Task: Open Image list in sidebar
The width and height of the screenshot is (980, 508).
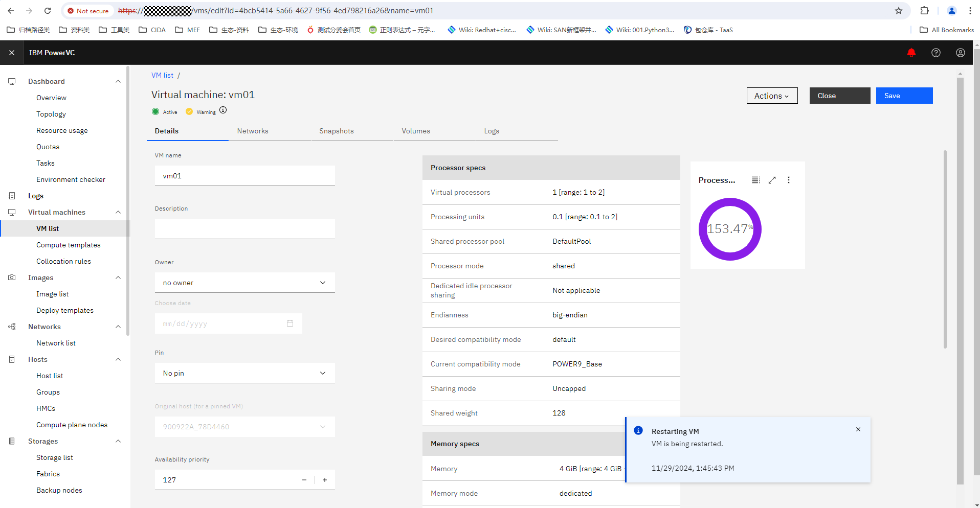Action: tap(52, 294)
